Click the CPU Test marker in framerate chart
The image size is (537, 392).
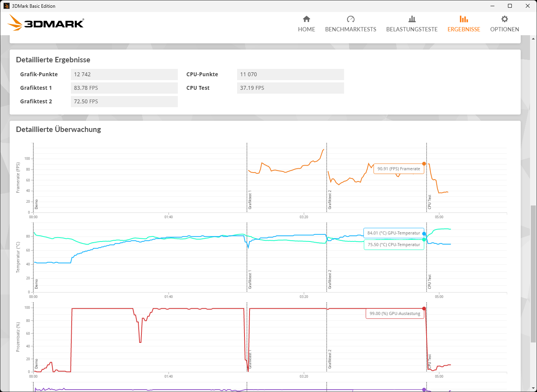pyautogui.click(x=429, y=202)
